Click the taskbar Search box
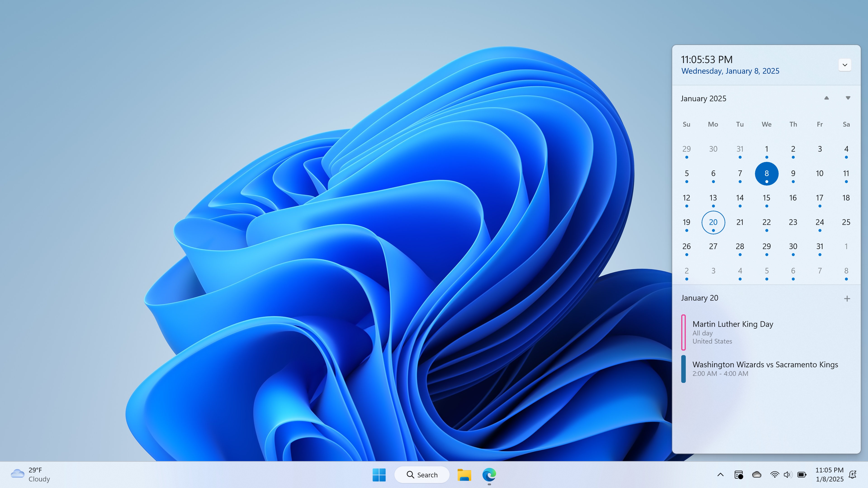The image size is (868, 488). point(422,475)
